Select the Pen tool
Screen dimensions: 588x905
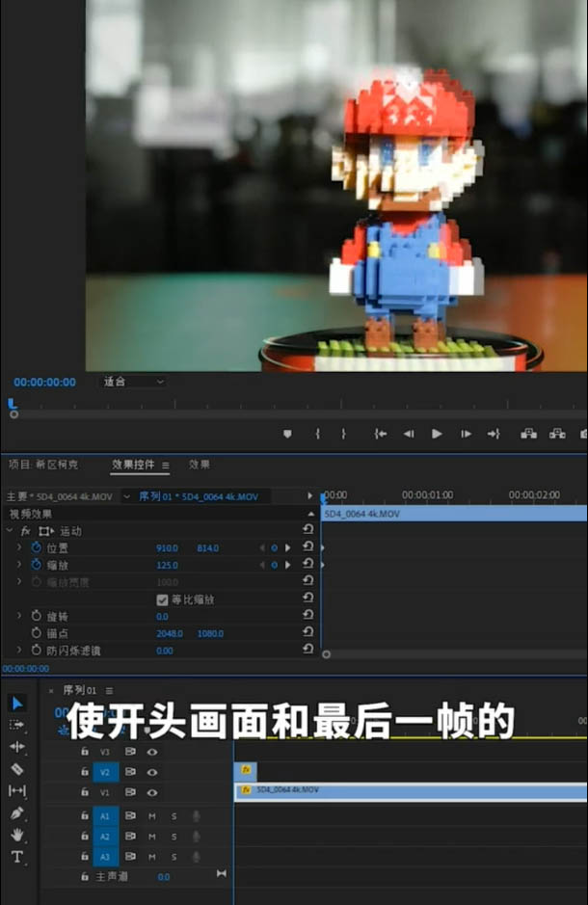click(x=16, y=812)
